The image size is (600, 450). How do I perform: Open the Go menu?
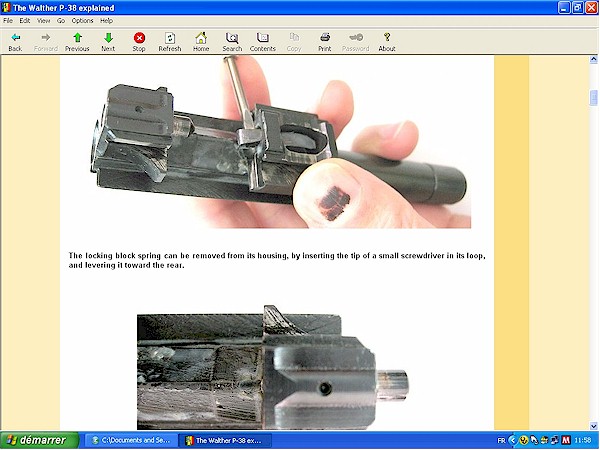click(x=61, y=21)
